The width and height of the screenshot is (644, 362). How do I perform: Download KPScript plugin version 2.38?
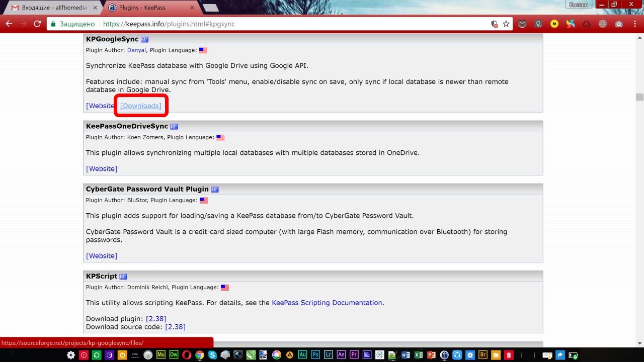[x=156, y=319]
